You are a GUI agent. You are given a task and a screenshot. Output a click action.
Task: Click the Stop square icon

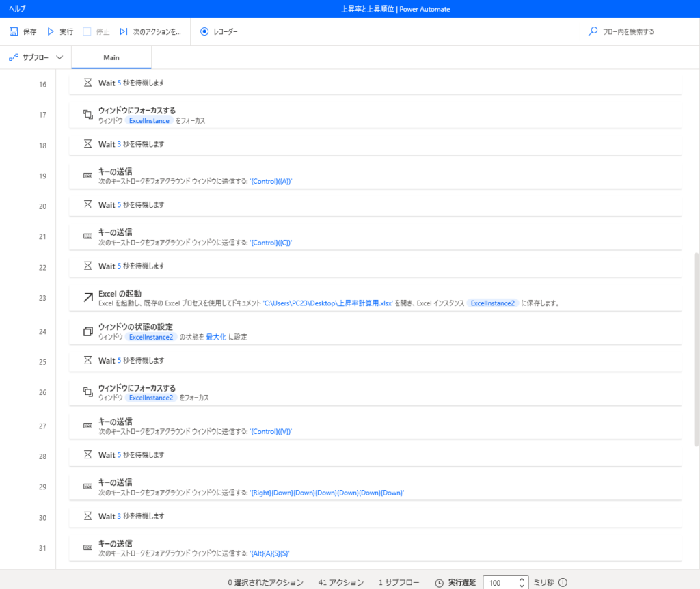pos(87,31)
